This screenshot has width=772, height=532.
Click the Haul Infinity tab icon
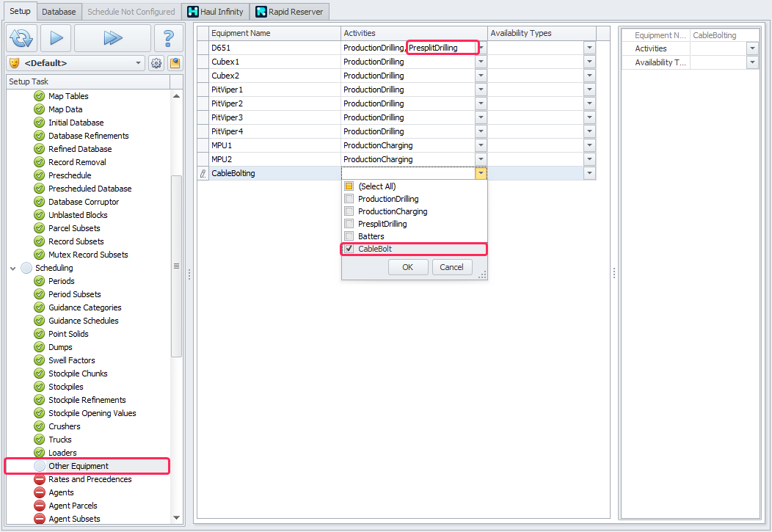pyautogui.click(x=193, y=12)
